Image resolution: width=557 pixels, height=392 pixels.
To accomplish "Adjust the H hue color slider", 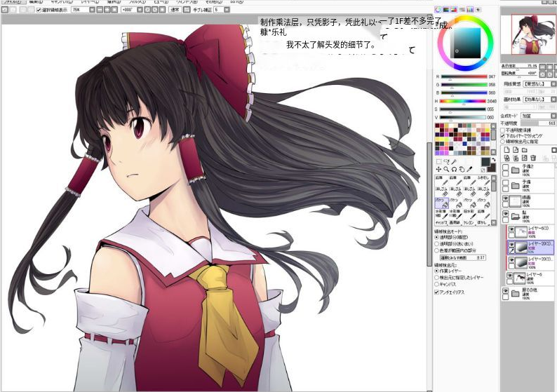I will click(x=464, y=101).
